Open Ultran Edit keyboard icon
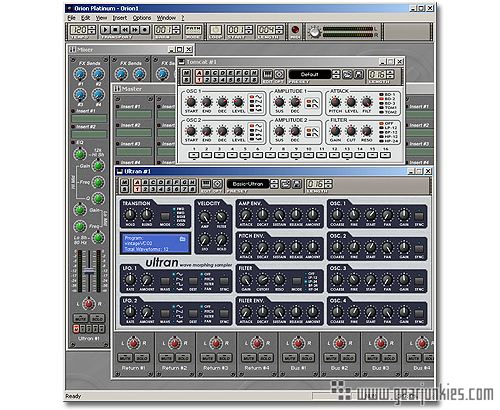The image size is (500, 410). tap(206, 184)
